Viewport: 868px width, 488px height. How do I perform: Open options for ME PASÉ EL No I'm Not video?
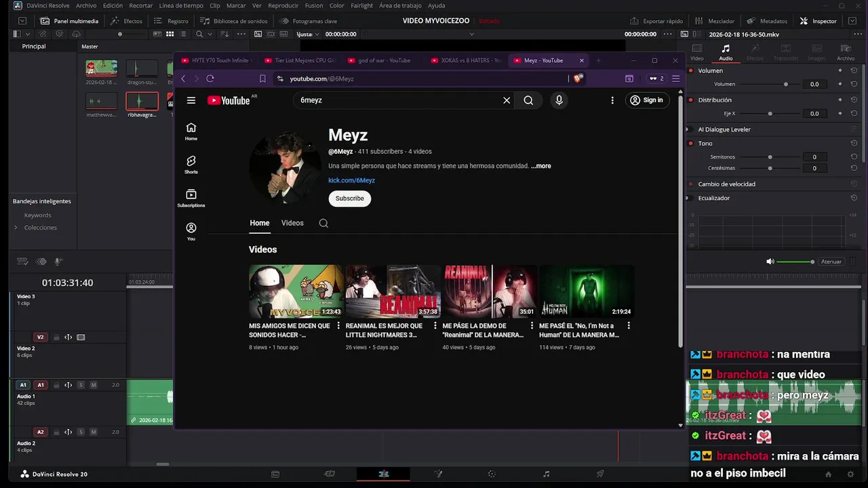click(629, 325)
